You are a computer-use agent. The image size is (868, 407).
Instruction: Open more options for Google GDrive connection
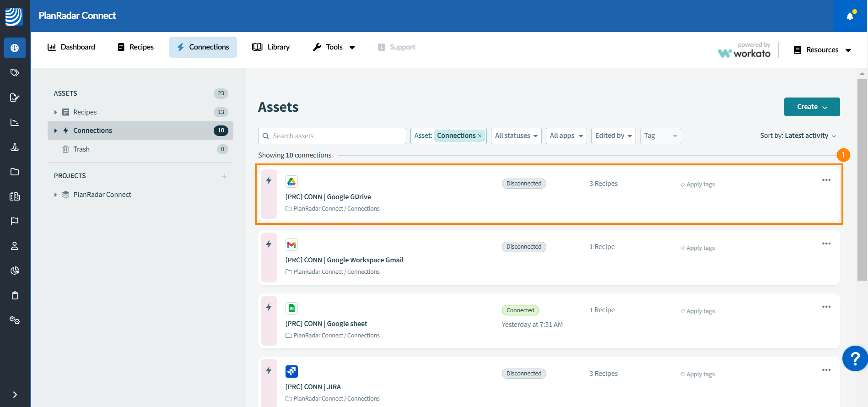[826, 180]
